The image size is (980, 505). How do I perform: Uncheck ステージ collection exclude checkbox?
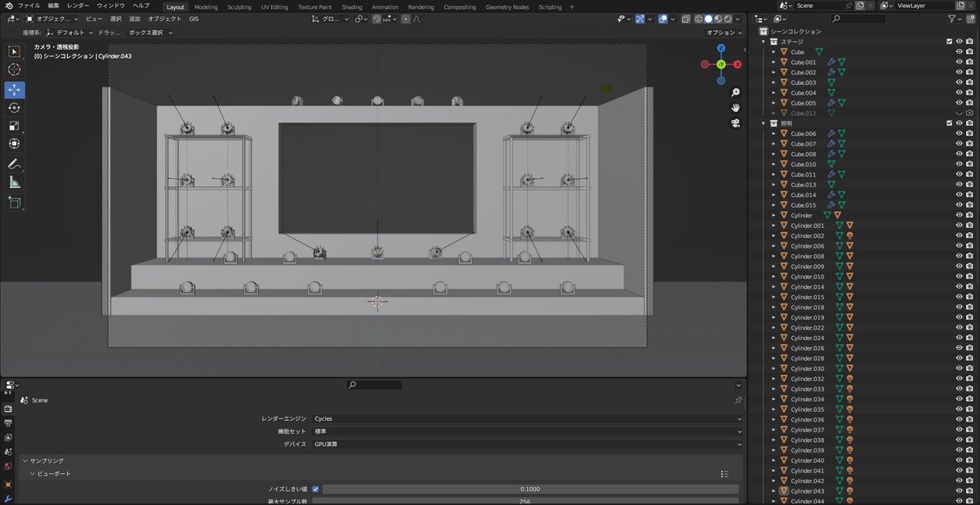click(949, 42)
